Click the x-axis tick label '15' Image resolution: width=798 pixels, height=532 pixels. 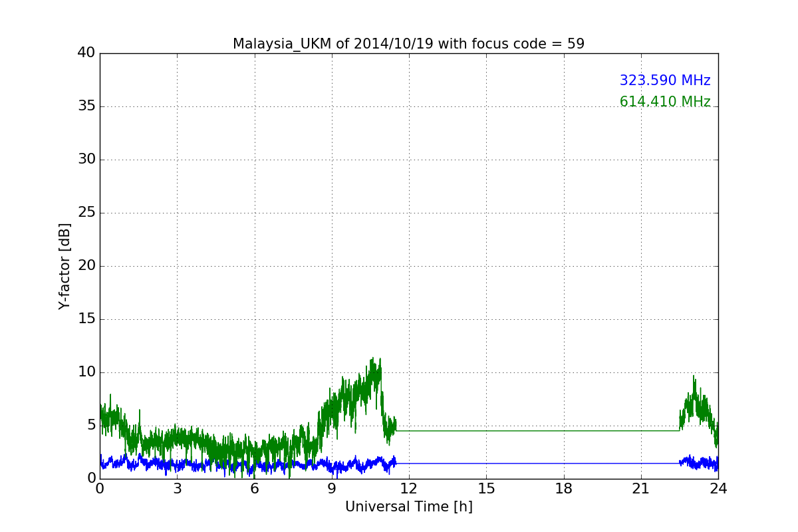(x=486, y=488)
